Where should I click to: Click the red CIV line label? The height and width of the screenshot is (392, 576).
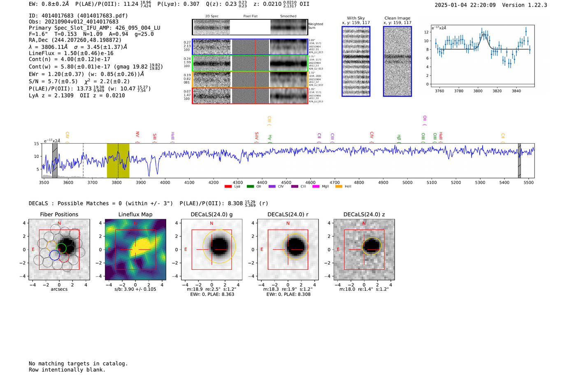coord(372,137)
